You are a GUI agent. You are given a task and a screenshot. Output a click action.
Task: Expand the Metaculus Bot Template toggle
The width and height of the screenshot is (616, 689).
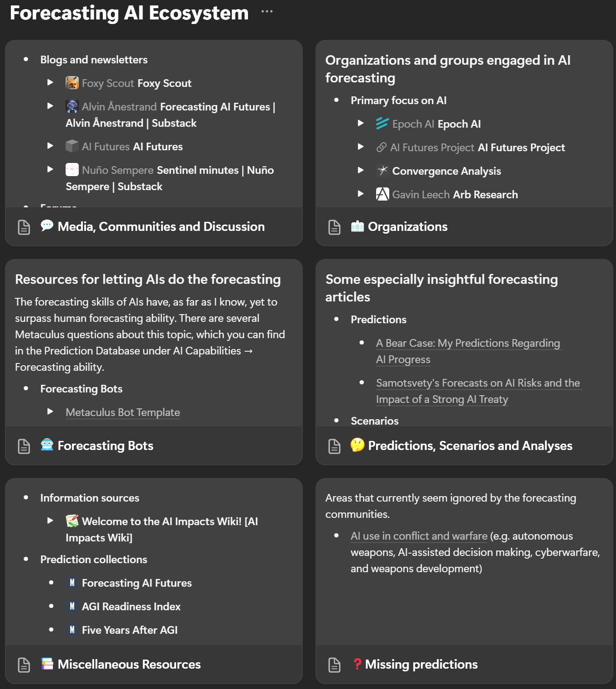pyautogui.click(x=50, y=411)
